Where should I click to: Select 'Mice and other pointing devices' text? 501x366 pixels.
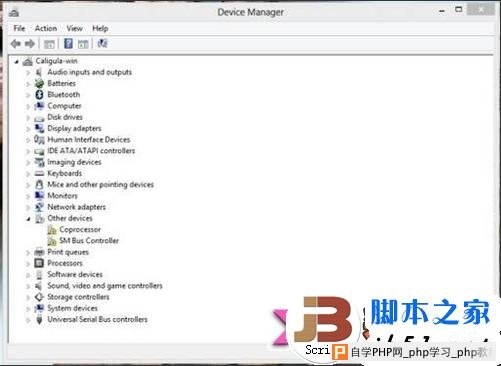tap(101, 184)
